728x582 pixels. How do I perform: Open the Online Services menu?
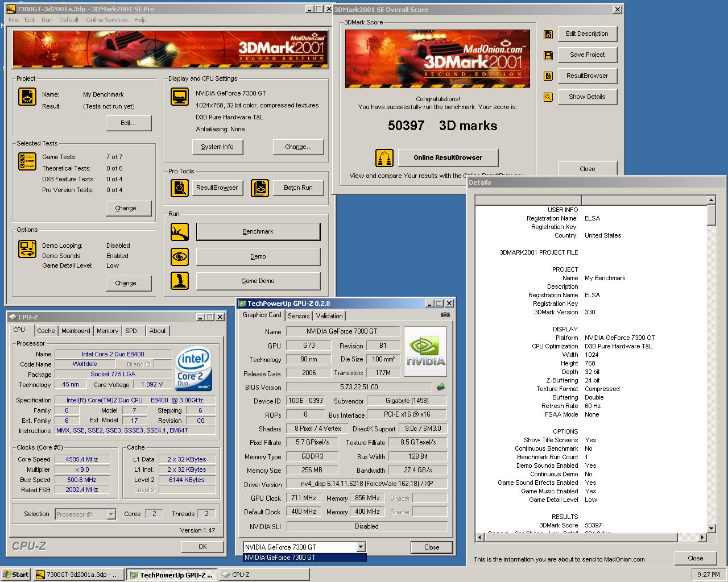point(107,20)
